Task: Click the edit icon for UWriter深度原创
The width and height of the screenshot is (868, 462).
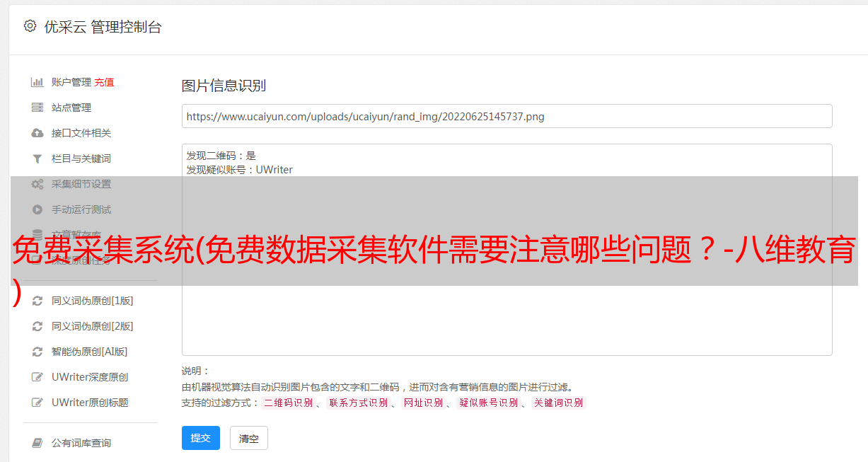Action: 37,377
